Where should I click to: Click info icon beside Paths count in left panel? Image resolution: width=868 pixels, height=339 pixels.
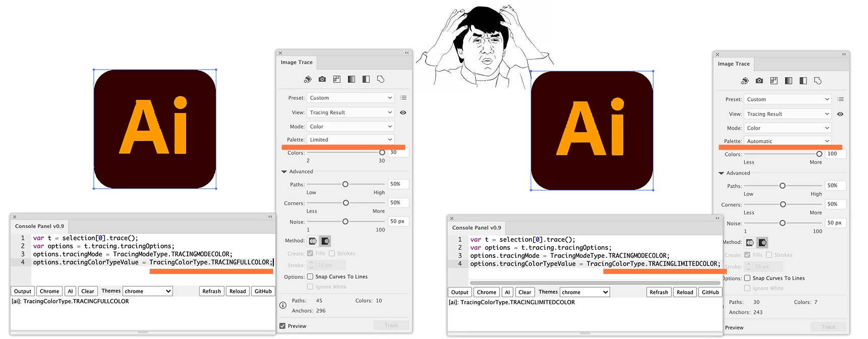pos(283,305)
